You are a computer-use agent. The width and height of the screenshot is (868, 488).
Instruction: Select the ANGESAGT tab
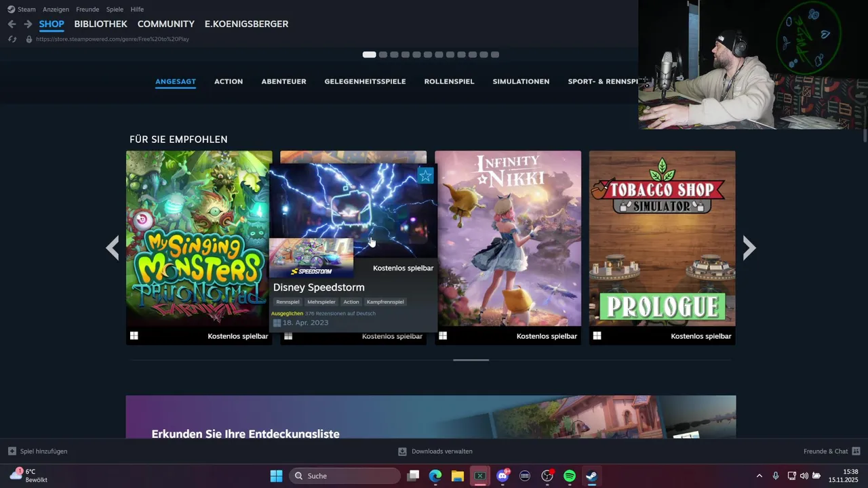pos(176,81)
